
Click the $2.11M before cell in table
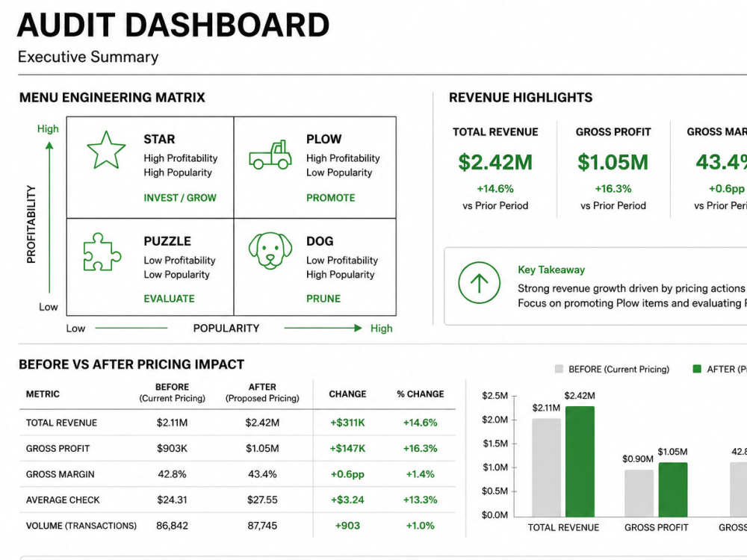click(172, 423)
